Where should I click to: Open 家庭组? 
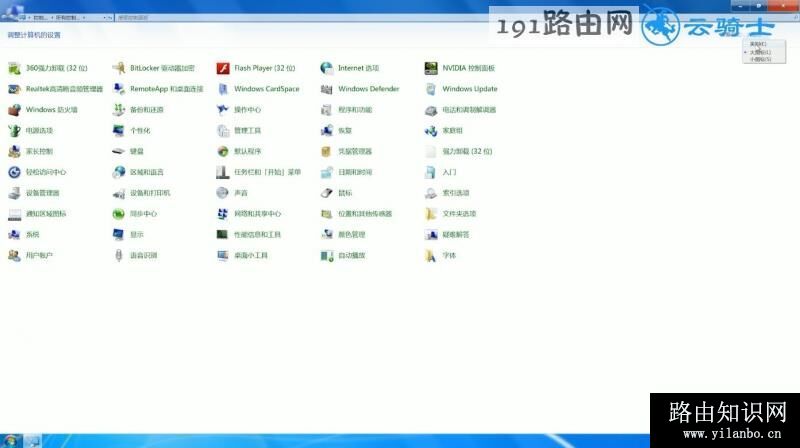443,131
